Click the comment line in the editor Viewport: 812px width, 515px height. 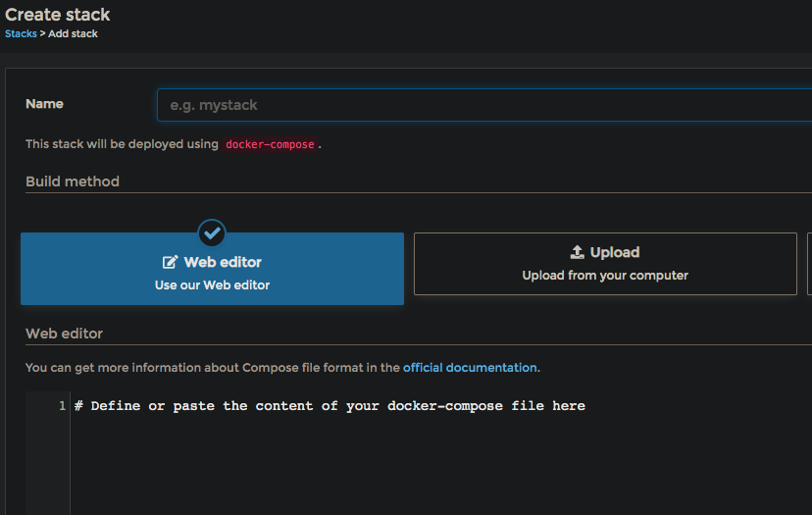point(330,406)
